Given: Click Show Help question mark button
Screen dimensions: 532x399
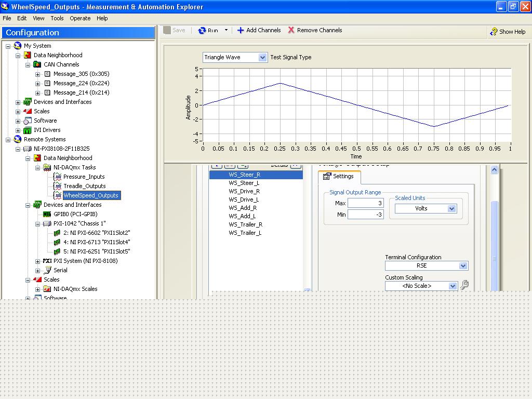Looking at the screenshot, I should 508,32.
